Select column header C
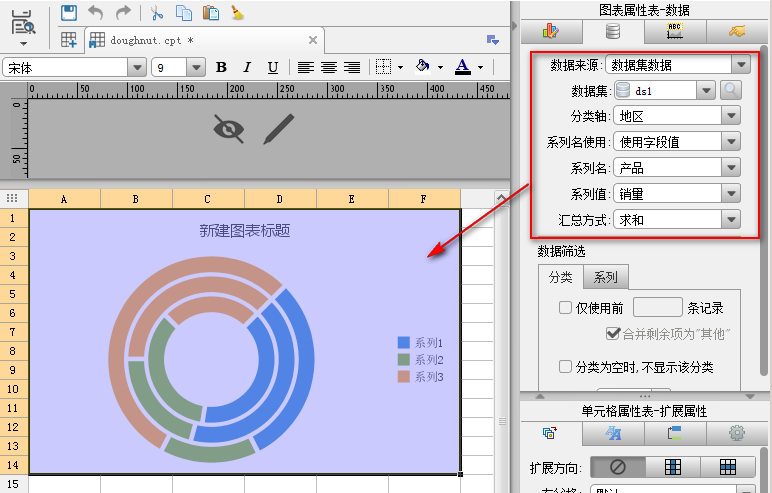 (207, 199)
